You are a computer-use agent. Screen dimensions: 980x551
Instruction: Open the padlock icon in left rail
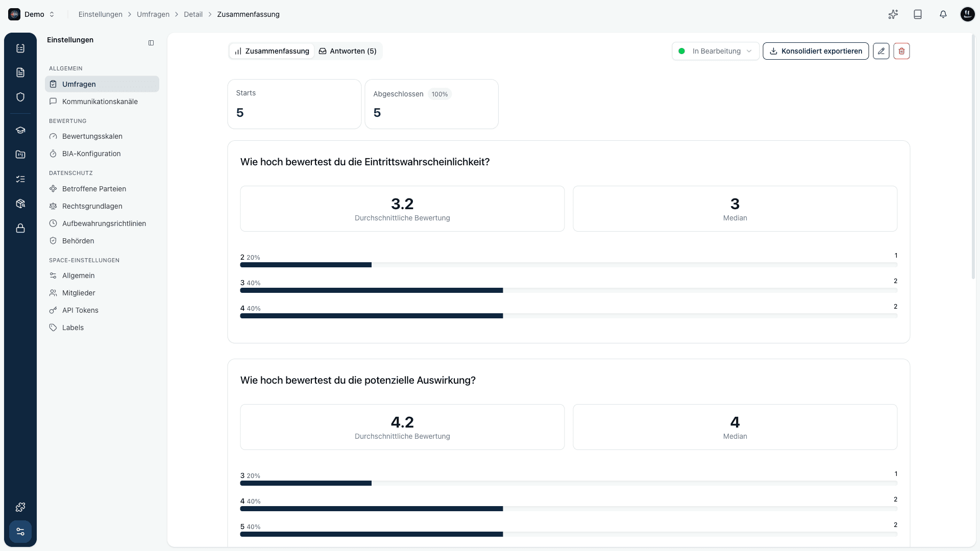[x=20, y=228]
